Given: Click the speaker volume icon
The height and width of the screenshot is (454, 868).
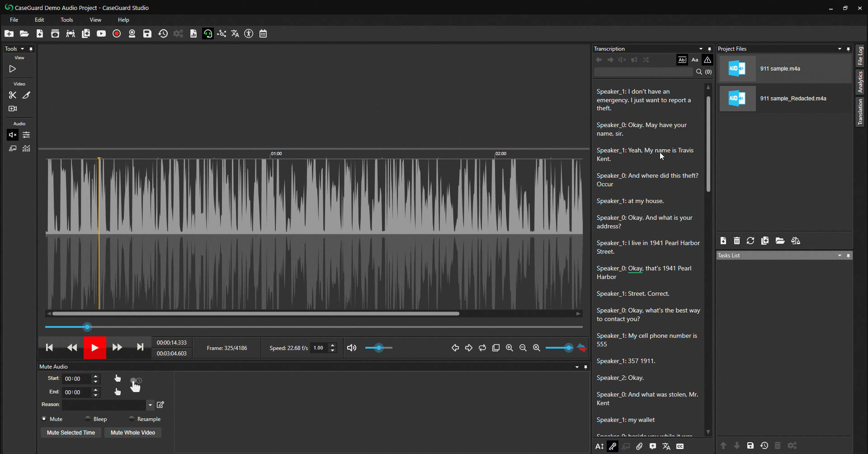Looking at the screenshot, I should point(352,348).
